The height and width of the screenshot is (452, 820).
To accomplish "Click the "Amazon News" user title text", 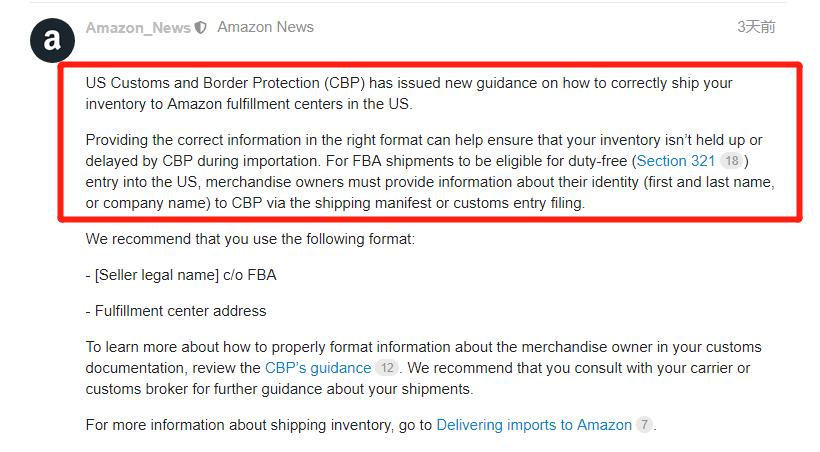I will click(x=265, y=27).
